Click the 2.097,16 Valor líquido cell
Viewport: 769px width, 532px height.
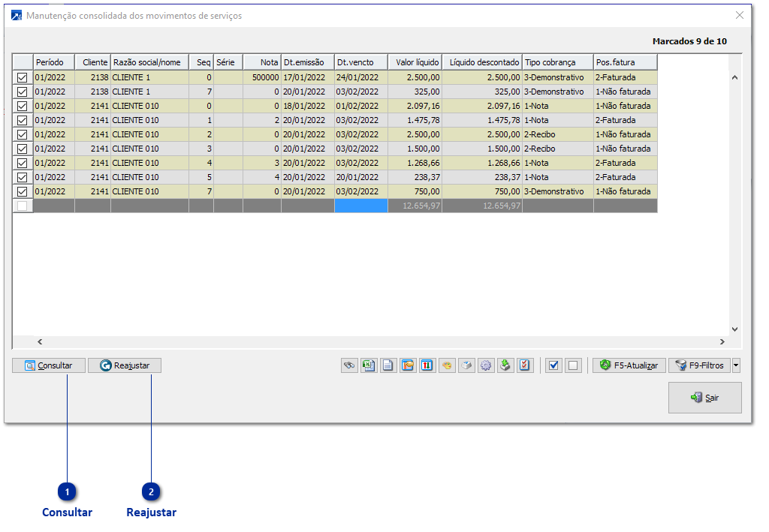coord(415,106)
